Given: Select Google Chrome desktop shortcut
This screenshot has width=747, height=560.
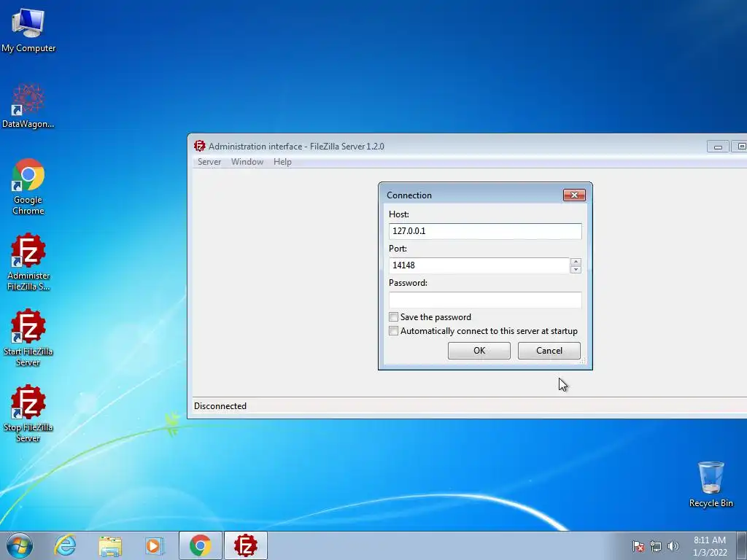Looking at the screenshot, I should tap(28, 186).
